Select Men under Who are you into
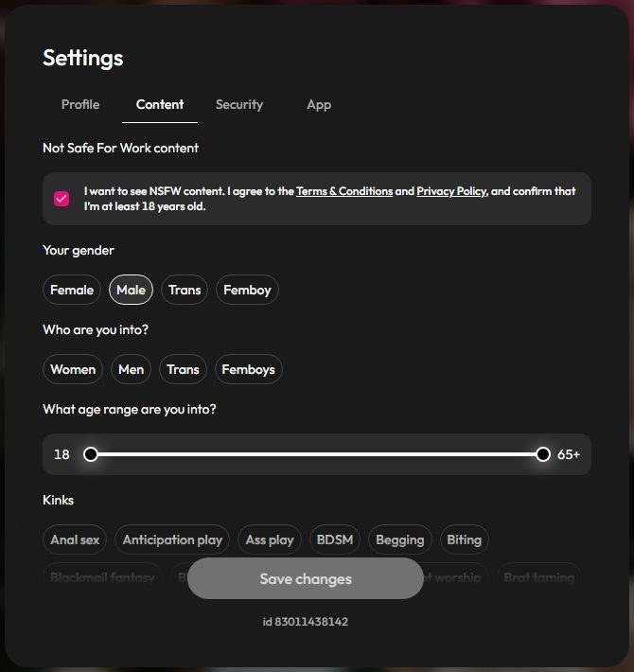Screen dimensions: 634x672 132,369
